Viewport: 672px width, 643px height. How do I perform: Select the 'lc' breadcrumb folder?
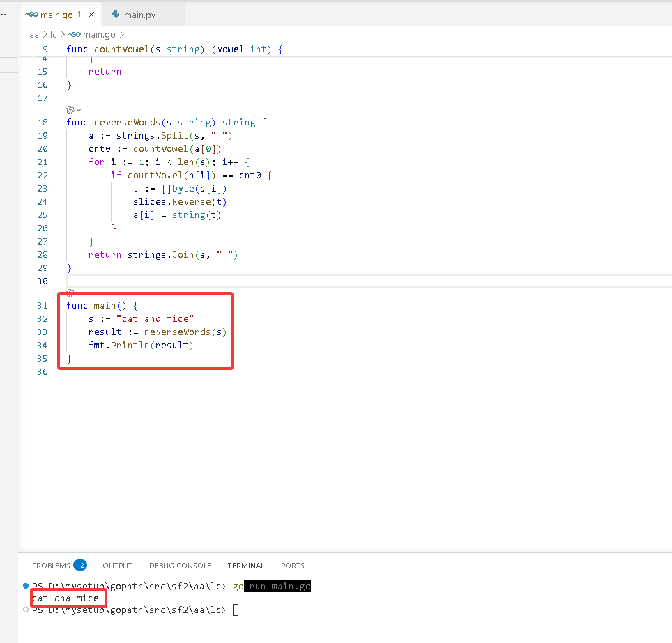coord(54,34)
